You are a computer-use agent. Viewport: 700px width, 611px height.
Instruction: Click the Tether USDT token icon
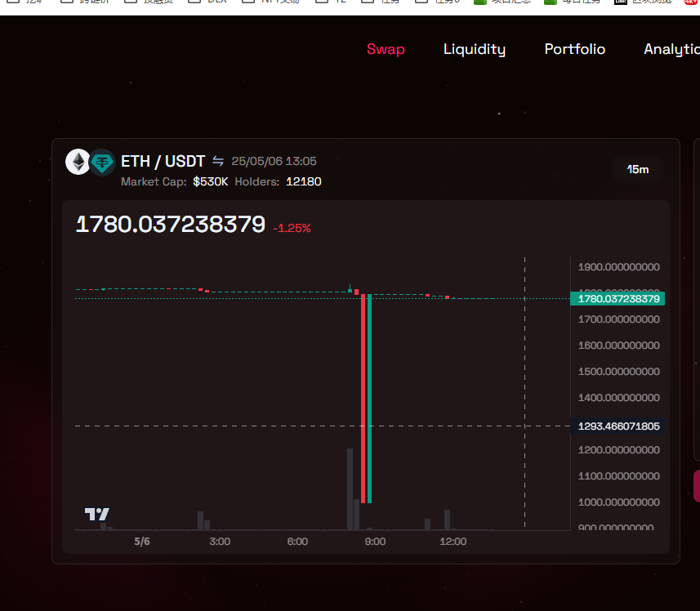click(102, 163)
